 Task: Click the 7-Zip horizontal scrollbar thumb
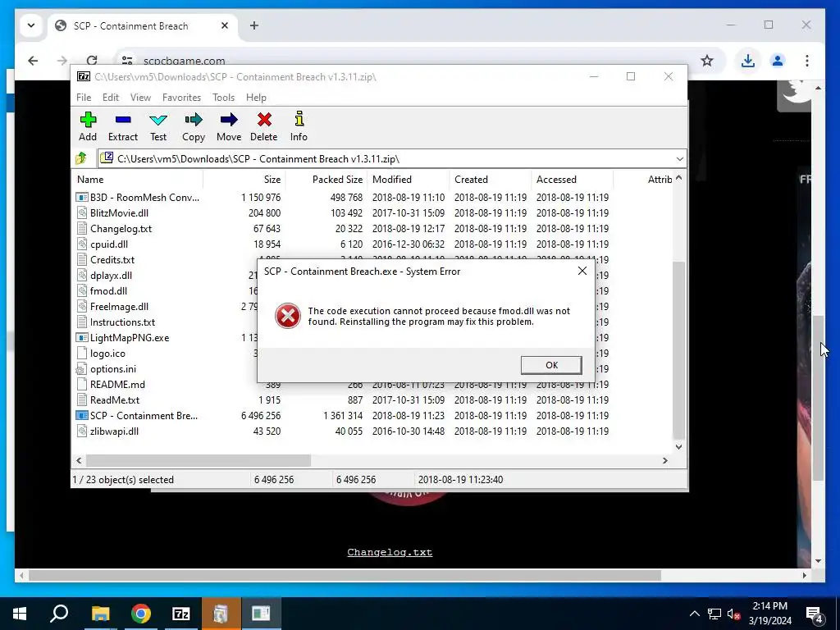(199, 461)
